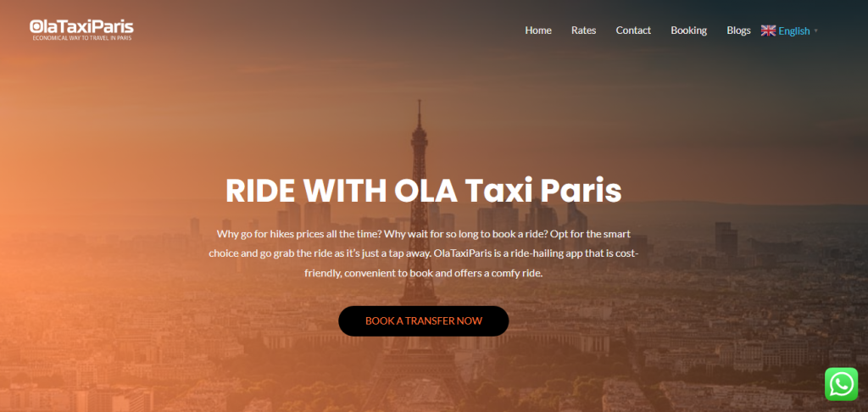Navigate to the Booking page

(688, 31)
